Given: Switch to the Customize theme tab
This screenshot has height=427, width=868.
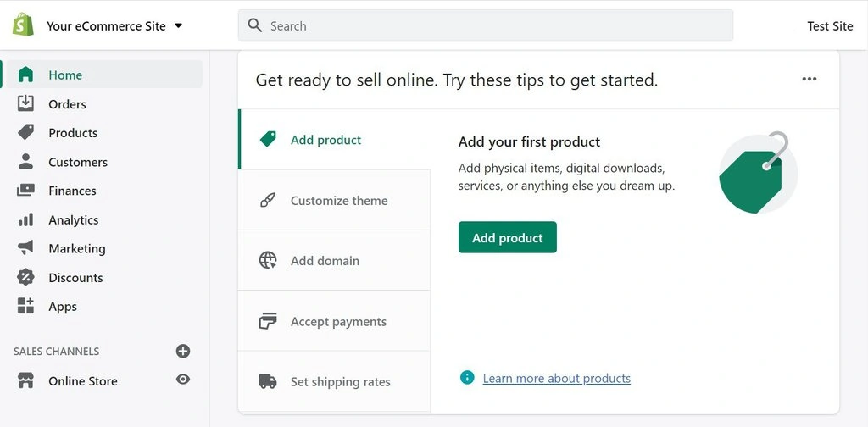Looking at the screenshot, I should coord(334,200).
